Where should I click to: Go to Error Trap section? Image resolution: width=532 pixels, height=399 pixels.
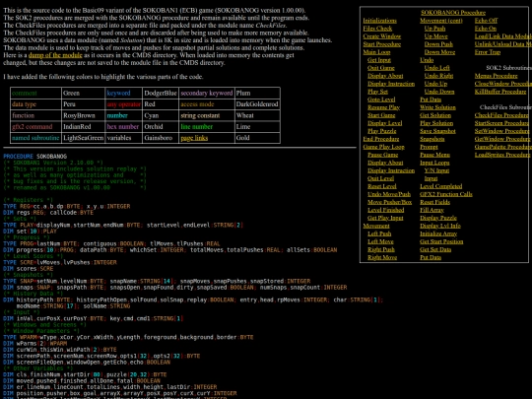click(x=488, y=52)
